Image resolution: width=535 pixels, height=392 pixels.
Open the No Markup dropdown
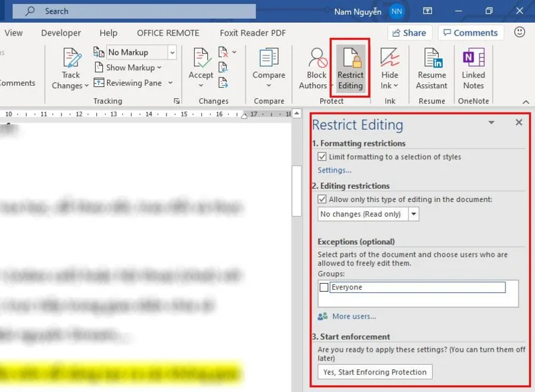[173, 52]
